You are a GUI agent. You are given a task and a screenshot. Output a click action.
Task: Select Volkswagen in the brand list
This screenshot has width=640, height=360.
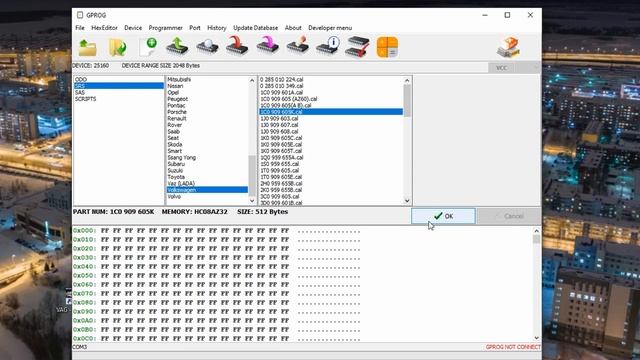(207, 190)
